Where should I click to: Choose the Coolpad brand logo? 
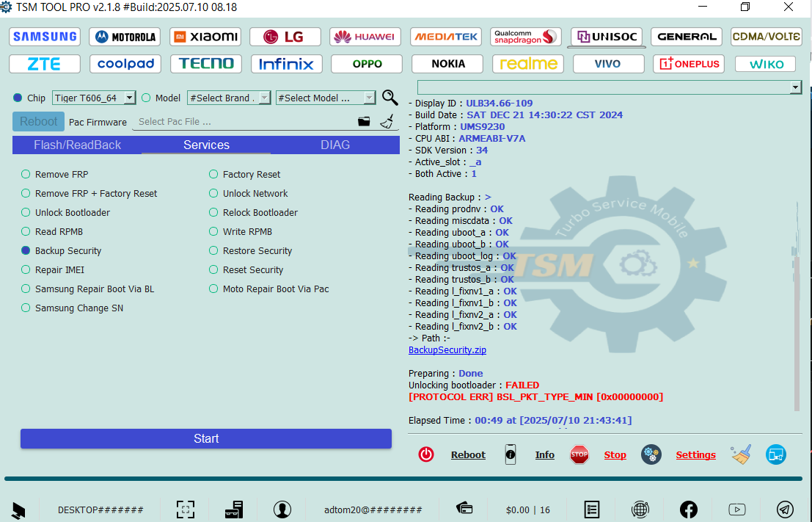point(125,65)
